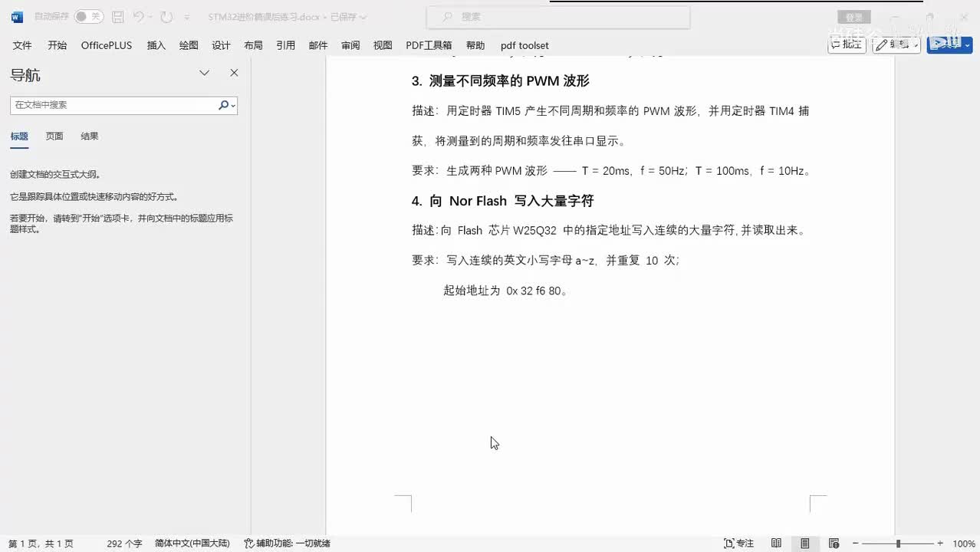The width and height of the screenshot is (980, 552).
Task: Click the blue 共享 share button
Action: pyautogui.click(x=949, y=44)
